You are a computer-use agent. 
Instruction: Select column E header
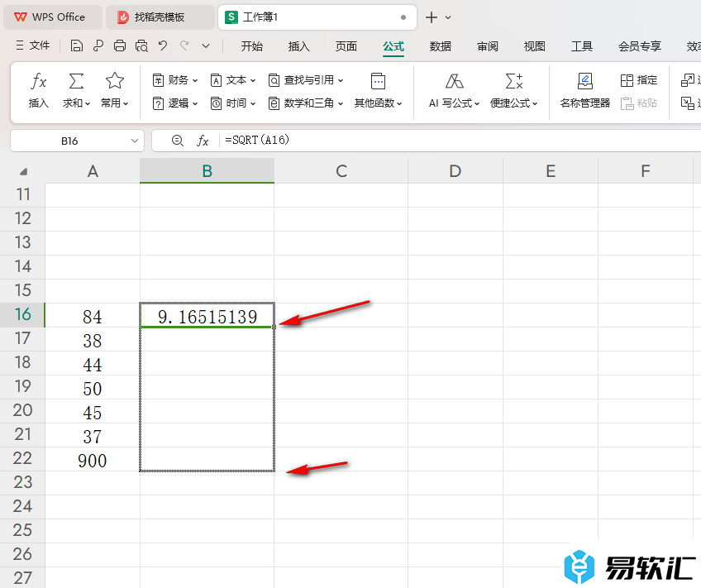551,171
